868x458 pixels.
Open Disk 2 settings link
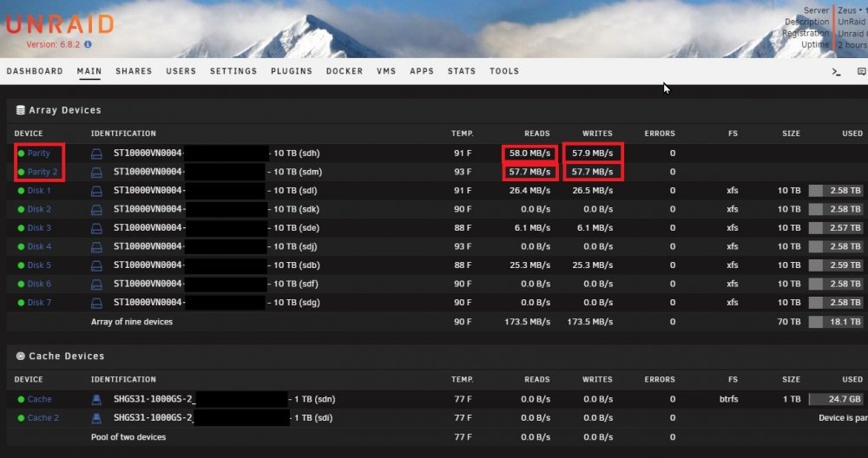[x=39, y=209]
